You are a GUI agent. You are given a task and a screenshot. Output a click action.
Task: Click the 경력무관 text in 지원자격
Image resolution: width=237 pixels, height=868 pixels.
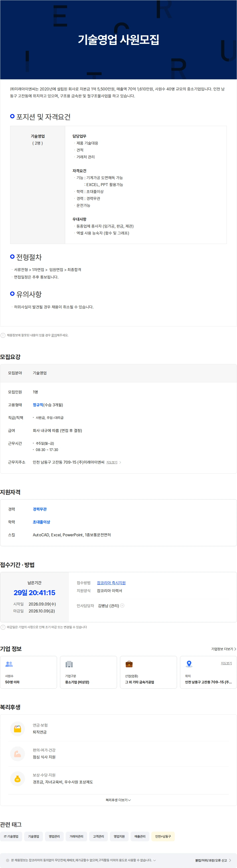tap(40, 509)
